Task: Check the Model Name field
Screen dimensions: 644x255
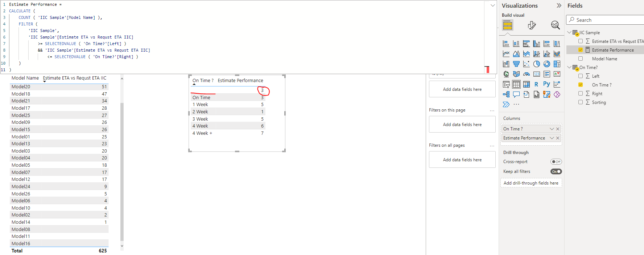Action: 581,58
